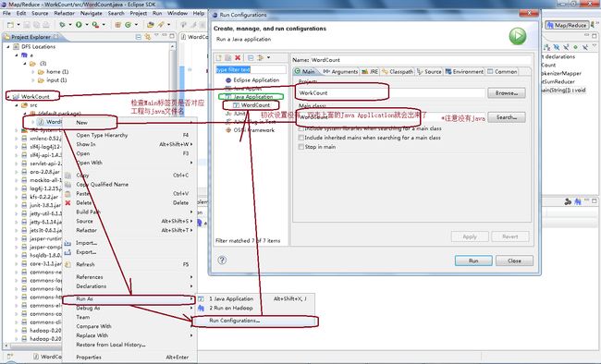Open dropdown next to Debug toolbar icon
601x364 pixels.
tap(70, 25)
